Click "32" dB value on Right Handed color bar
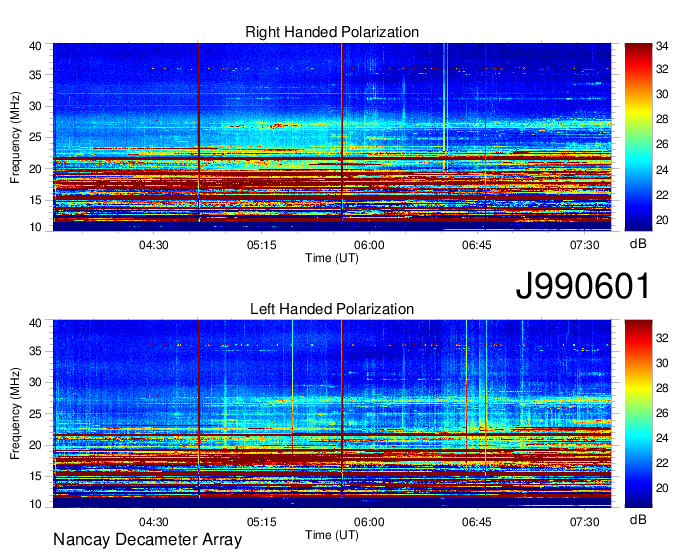Screen dimensions: 680x552 pos(662,69)
